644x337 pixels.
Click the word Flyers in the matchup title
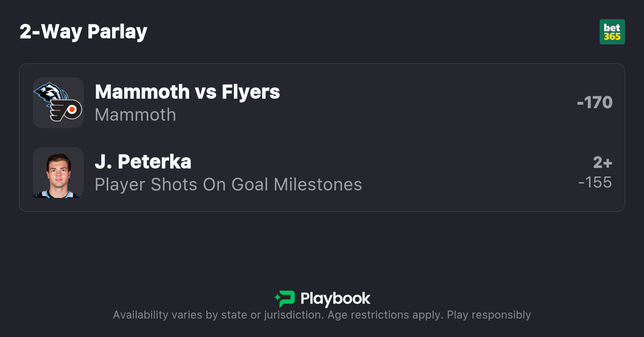250,92
